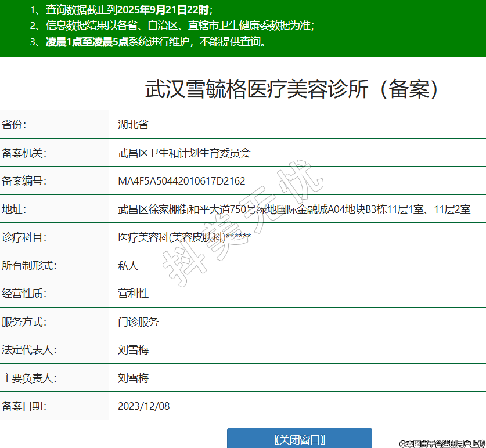Click the 省份 field label

pyautogui.click(x=14, y=125)
